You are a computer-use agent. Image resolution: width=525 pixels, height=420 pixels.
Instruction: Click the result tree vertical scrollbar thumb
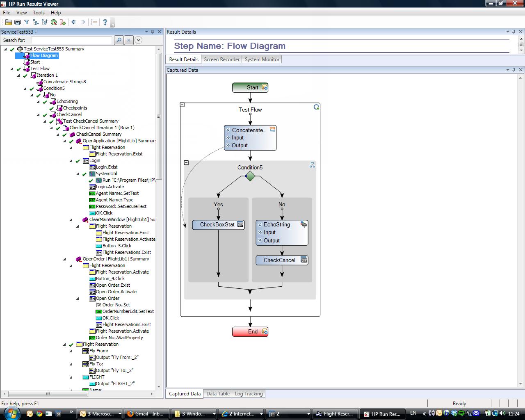[159, 116]
